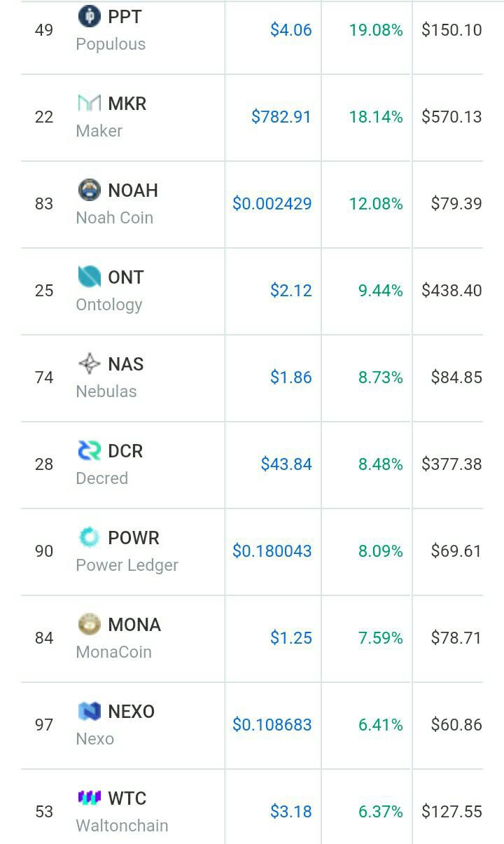Click the Nebulas NAS logo icon
Screen dimensions: 504x844
[x=90, y=364]
